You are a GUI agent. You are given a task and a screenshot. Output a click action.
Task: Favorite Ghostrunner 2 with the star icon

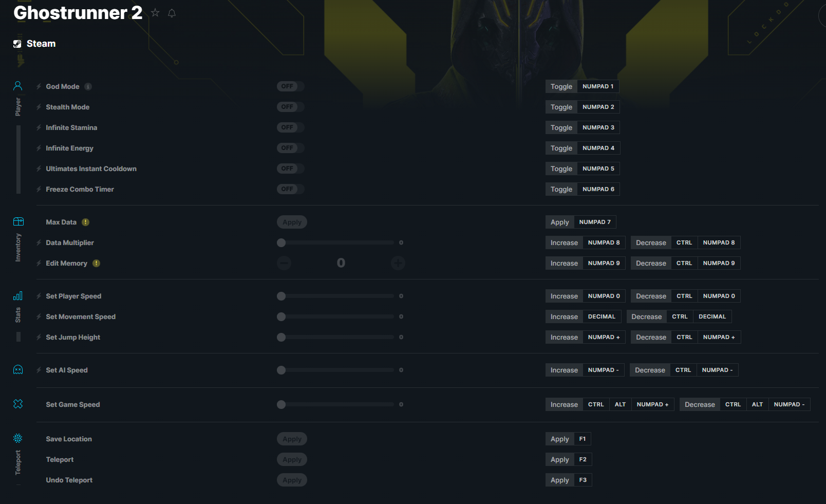coord(155,13)
